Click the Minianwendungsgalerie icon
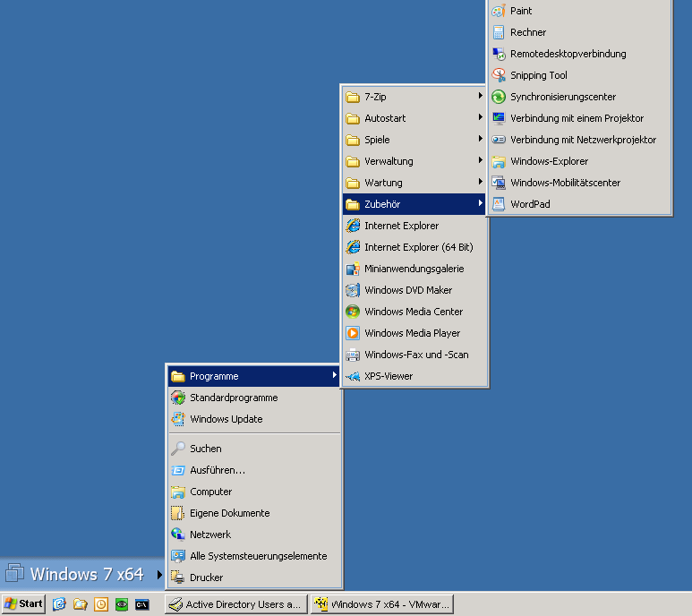The image size is (692, 616). pos(353,269)
